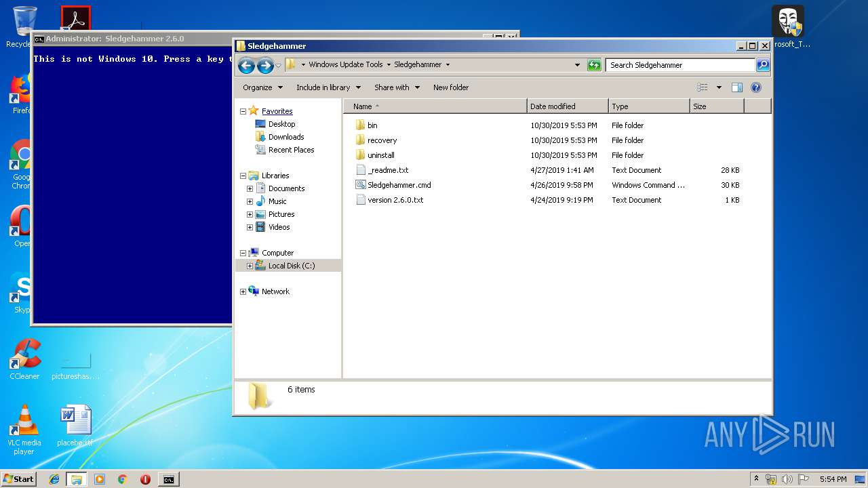Viewport: 868px width, 488px height.
Task: Sort by the Size column header
Action: pyautogui.click(x=717, y=106)
